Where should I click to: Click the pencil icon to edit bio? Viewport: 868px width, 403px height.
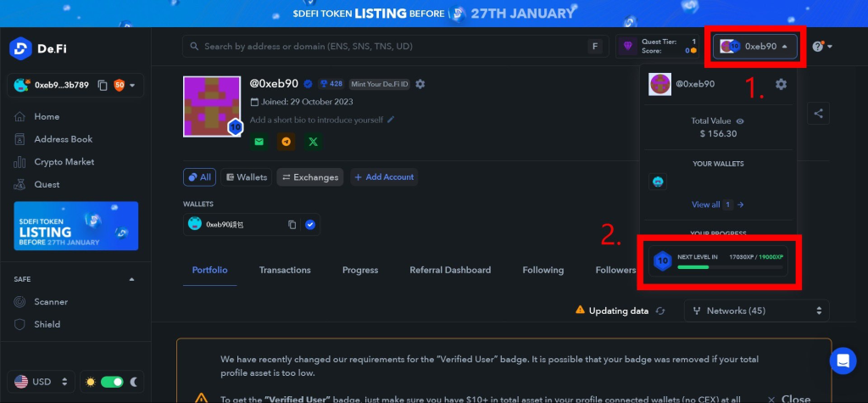point(391,120)
